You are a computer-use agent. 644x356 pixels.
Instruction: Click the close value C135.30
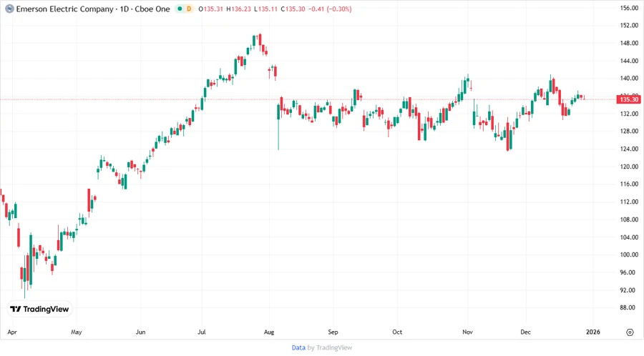tap(293, 9)
